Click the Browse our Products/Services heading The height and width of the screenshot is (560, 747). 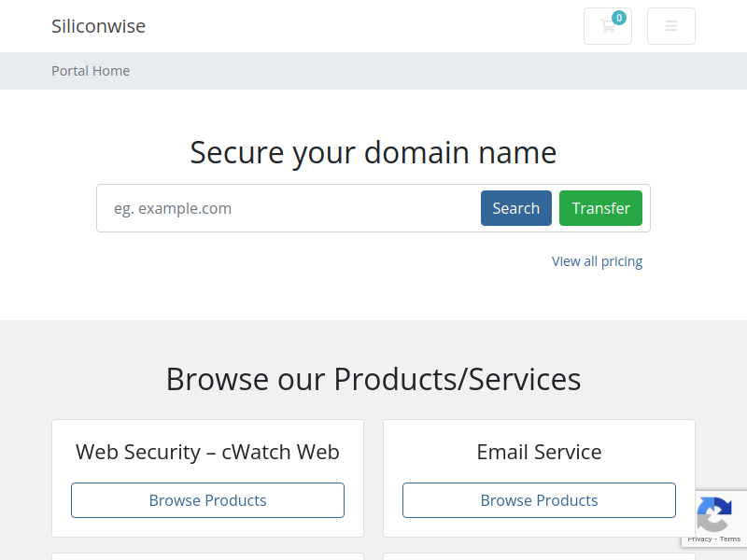(x=373, y=380)
